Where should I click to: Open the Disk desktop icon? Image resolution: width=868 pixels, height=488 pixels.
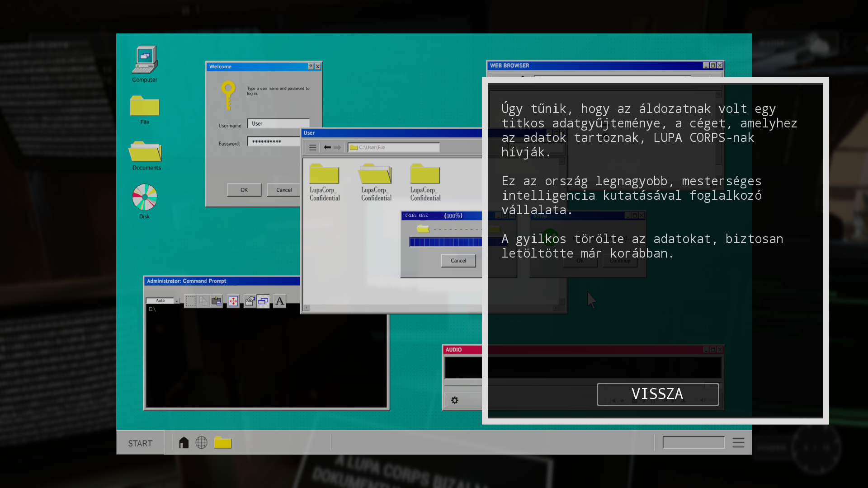click(x=145, y=197)
